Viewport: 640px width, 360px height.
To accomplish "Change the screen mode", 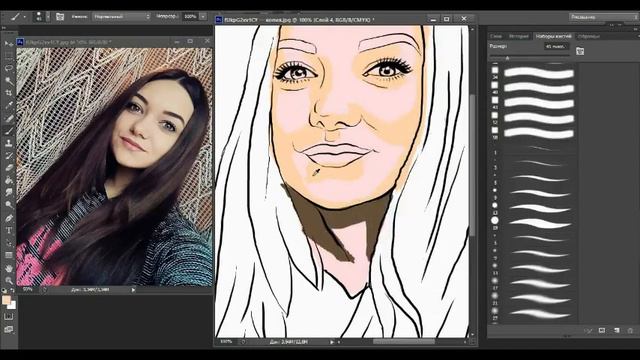I will [9, 329].
